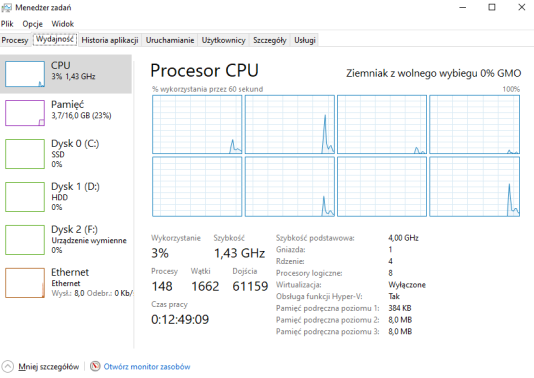
Task: Select the Dysk 2 (F:) removable device entry
Action: [66, 239]
